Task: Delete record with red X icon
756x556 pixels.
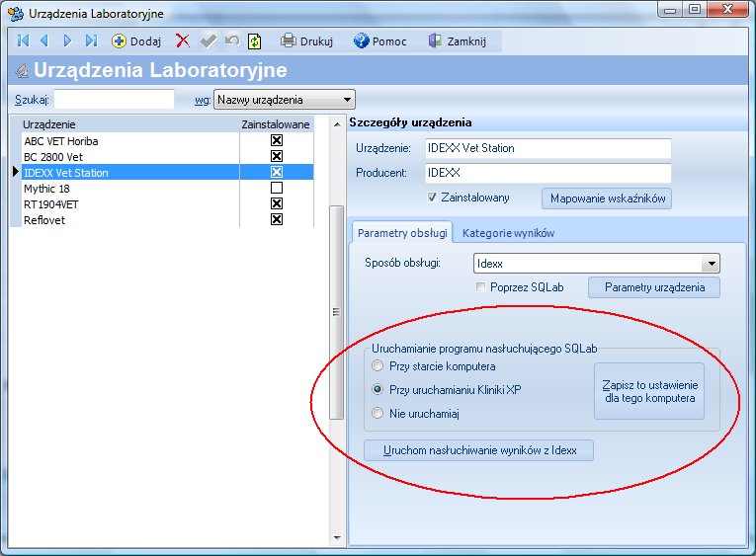Action: [182, 40]
